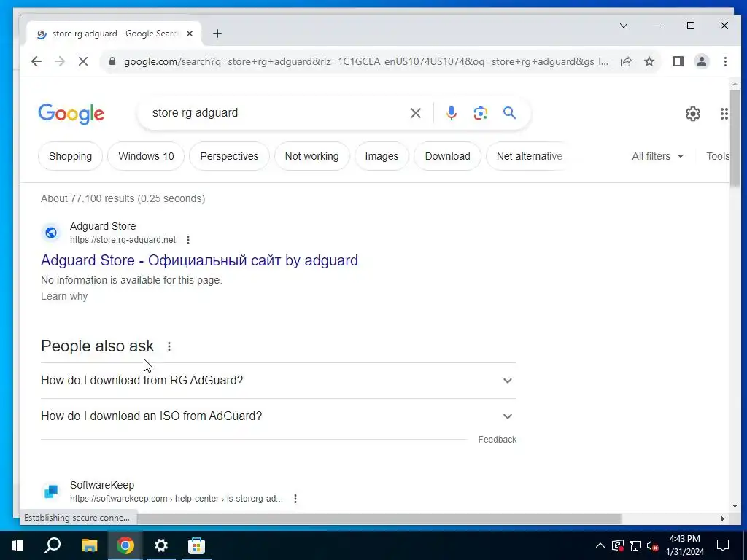This screenshot has height=560, width=747.
Task: Expand How do I download an ISO question
Action: 278,416
